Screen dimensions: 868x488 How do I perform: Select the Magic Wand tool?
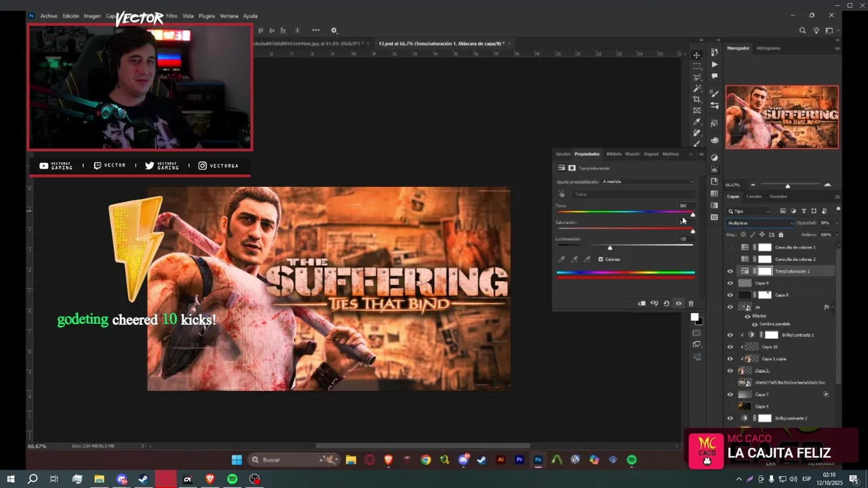696,88
